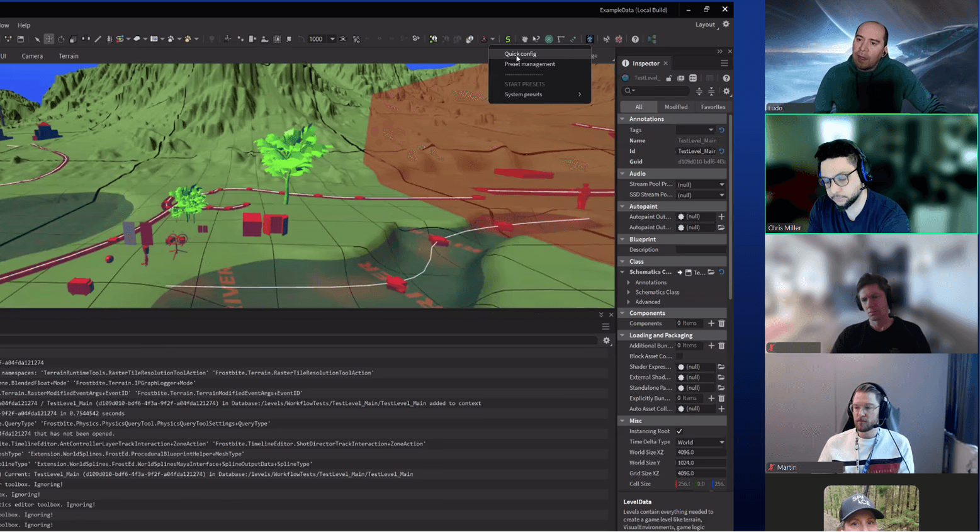Toggle the Block Asset Collection checkbox
The height and width of the screenshot is (532, 980).
click(680, 356)
